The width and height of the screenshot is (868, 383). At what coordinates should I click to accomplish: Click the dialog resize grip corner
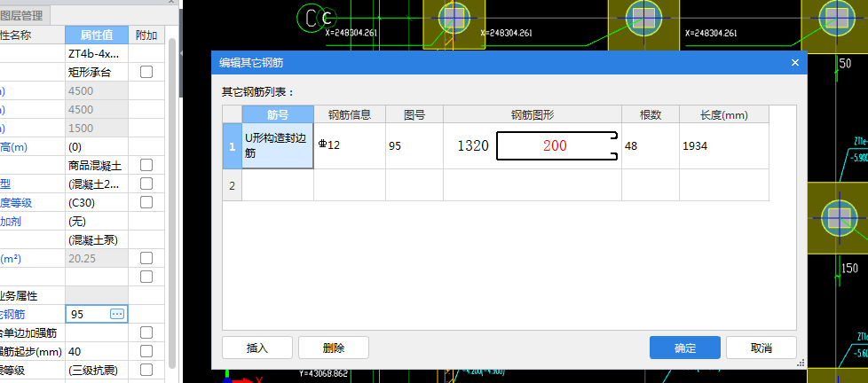pyautogui.click(x=801, y=363)
